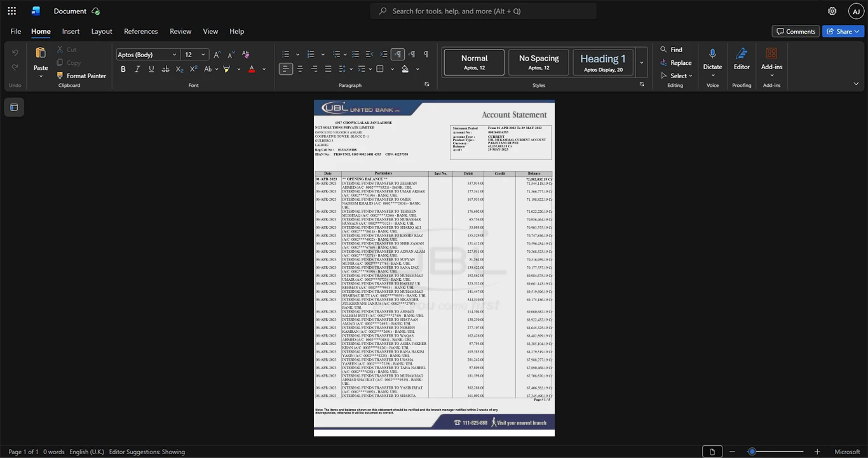Open the Select dropdown in Editing

(x=677, y=76)
